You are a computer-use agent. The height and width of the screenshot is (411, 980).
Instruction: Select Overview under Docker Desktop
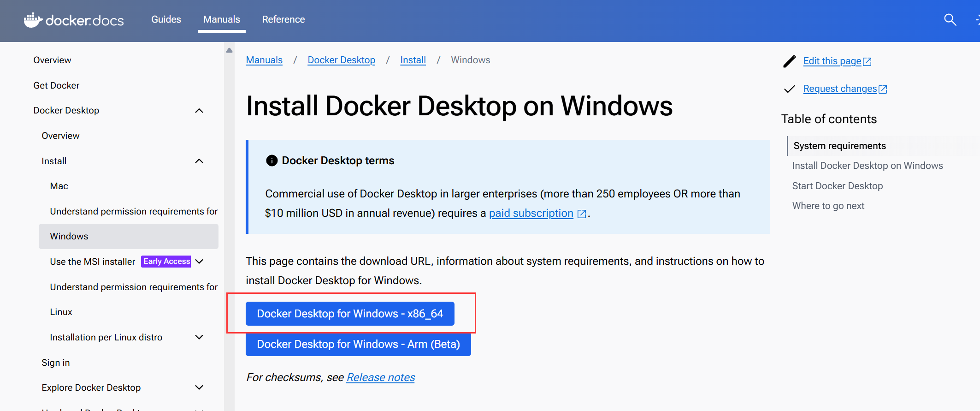tap(60, 136)
